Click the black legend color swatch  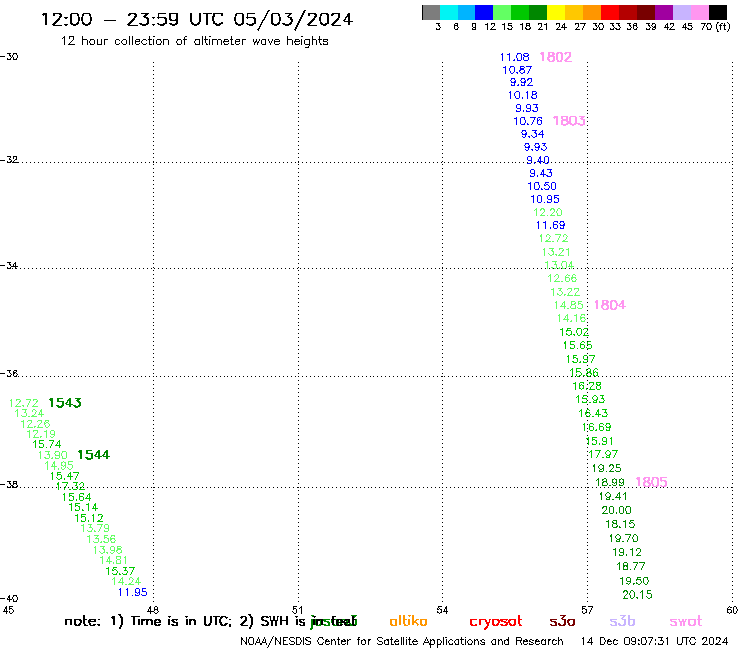click(x=718, y=12)
